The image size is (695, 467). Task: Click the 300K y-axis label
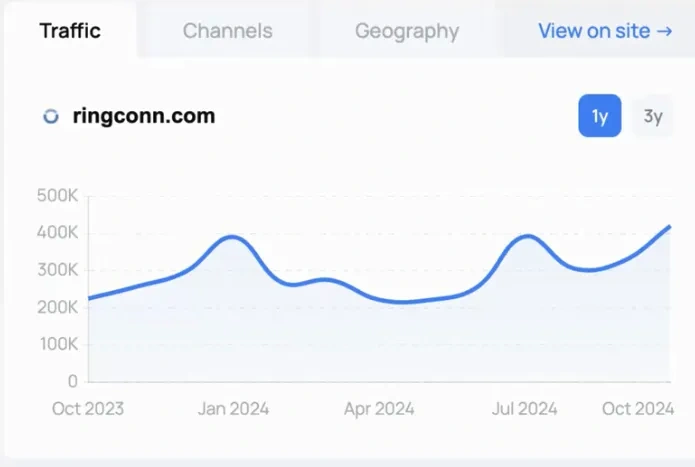(56, 270)
